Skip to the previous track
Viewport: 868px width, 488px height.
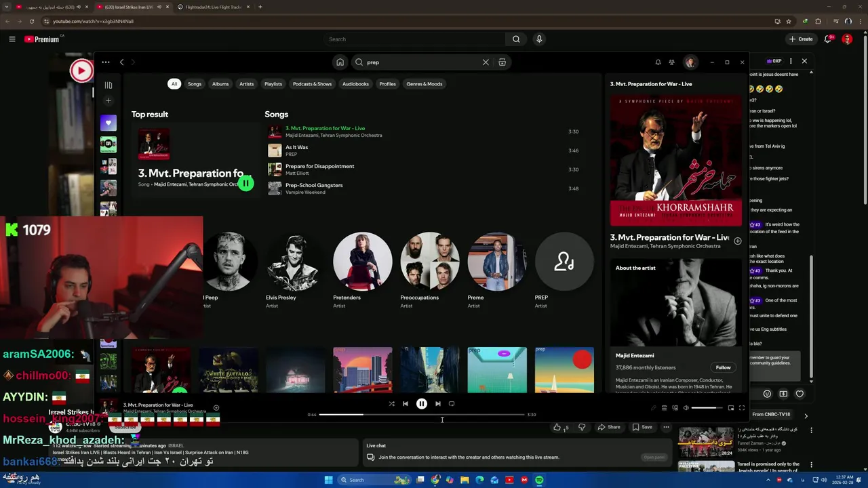[406, 404]
